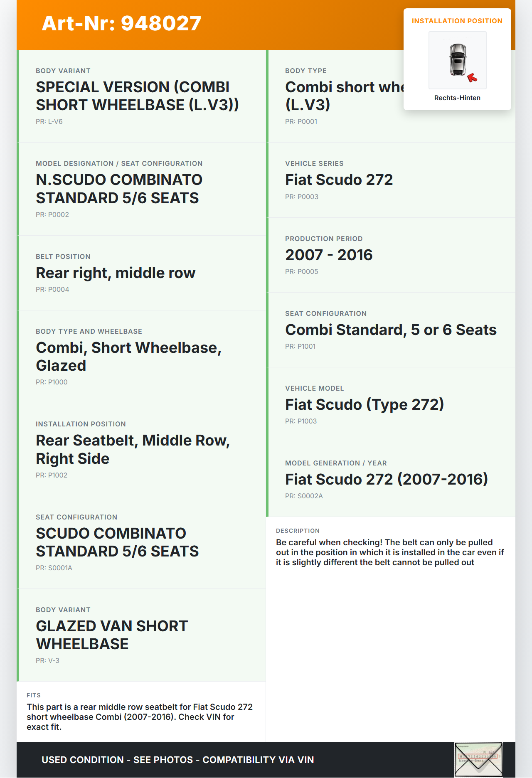The width and height of the screenshot is (532, 778).
Task: Click the Used Condition footer banner text
Action: pyautogui.click(x=178, y=760)
